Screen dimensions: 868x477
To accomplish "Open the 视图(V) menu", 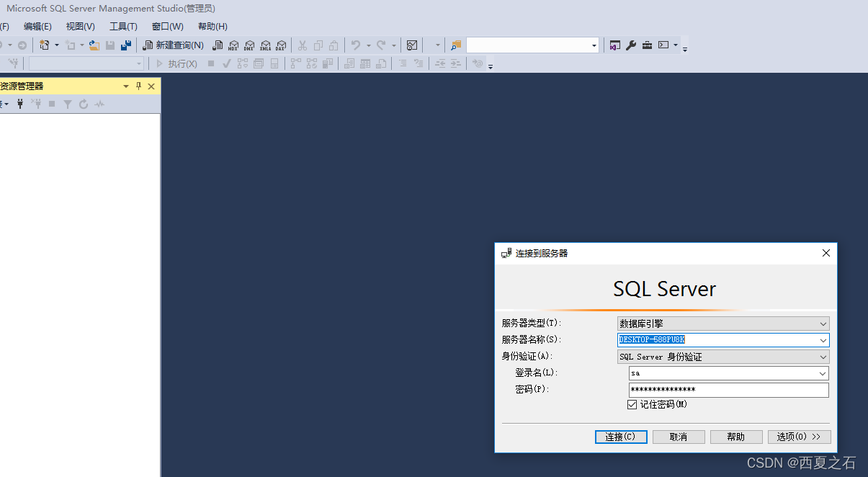I will (x=80, y=26).
